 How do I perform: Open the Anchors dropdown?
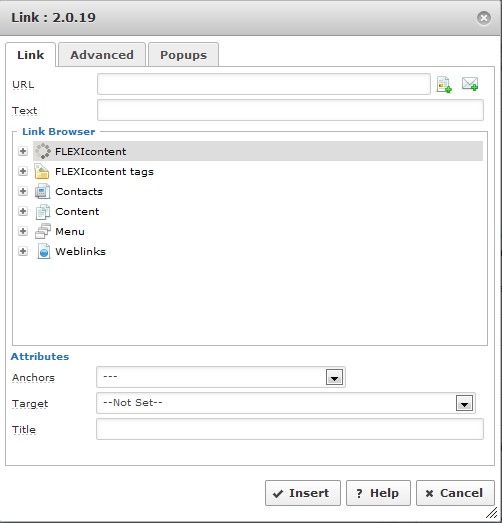point(334,377)
